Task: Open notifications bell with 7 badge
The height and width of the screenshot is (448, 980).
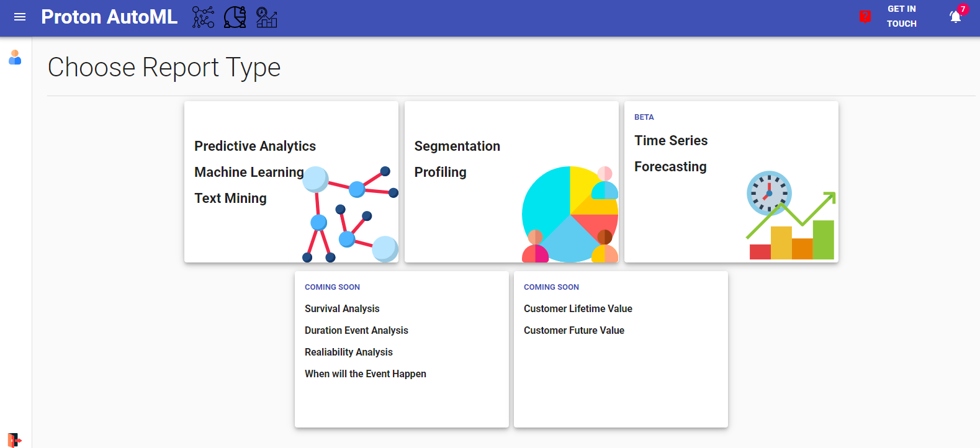Action: [x=956, y=17]
